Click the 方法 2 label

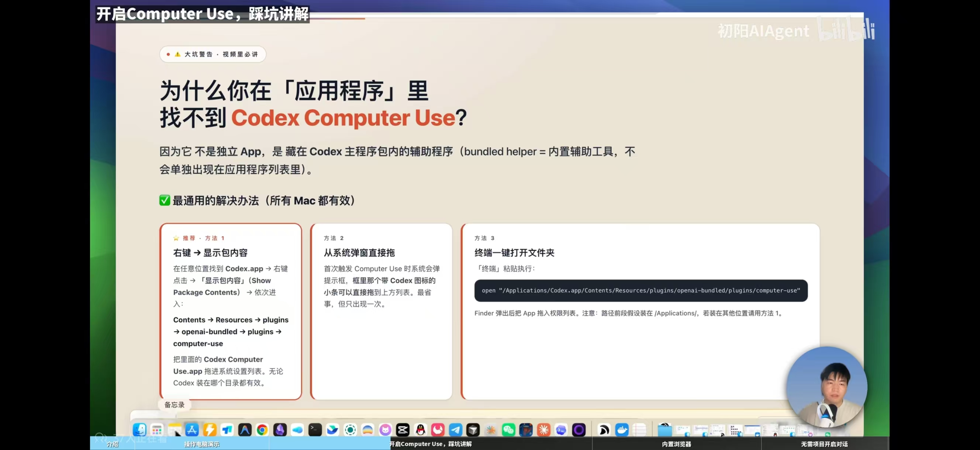coord(334,238)
